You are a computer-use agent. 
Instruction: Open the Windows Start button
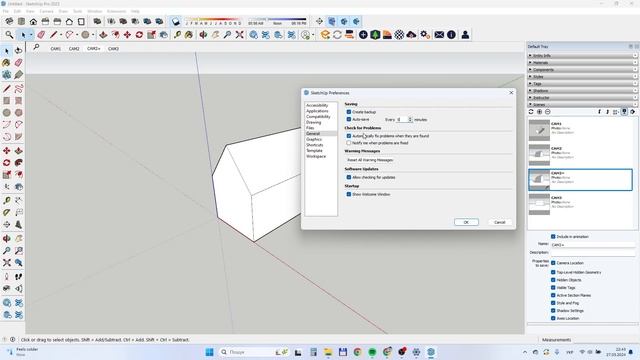point(209,352)
